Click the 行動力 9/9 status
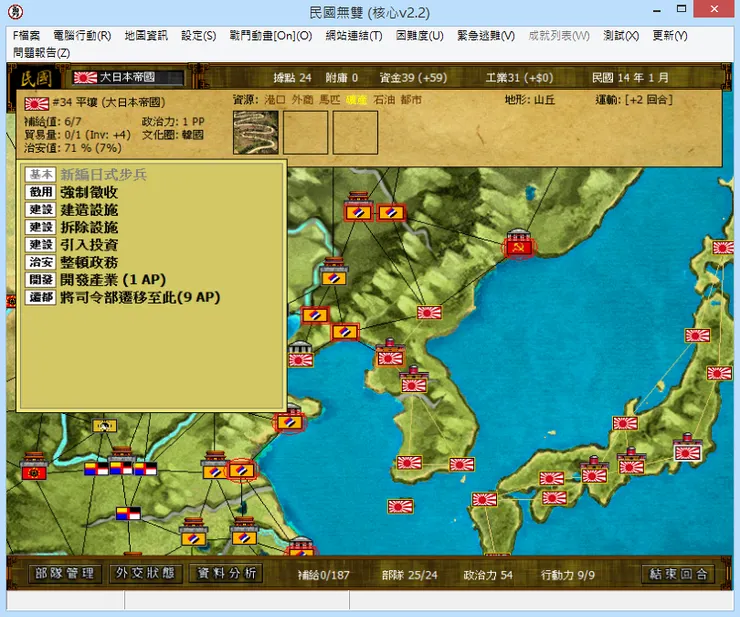 [567, 575]
